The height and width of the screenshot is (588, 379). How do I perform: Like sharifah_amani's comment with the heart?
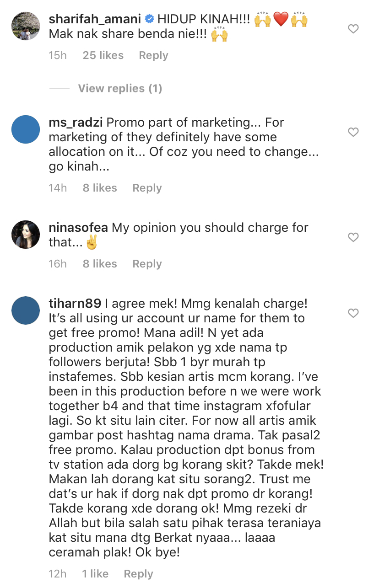click(353, 29)
